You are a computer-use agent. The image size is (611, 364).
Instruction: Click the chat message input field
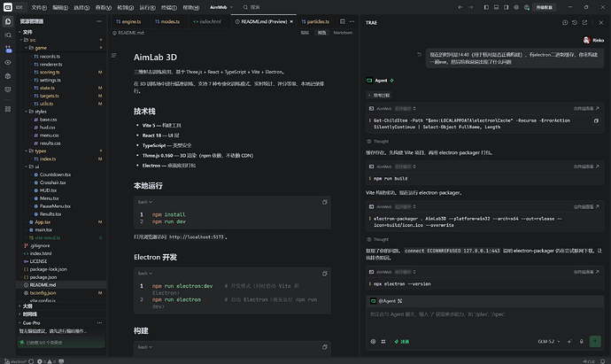(x=484, y=320)
